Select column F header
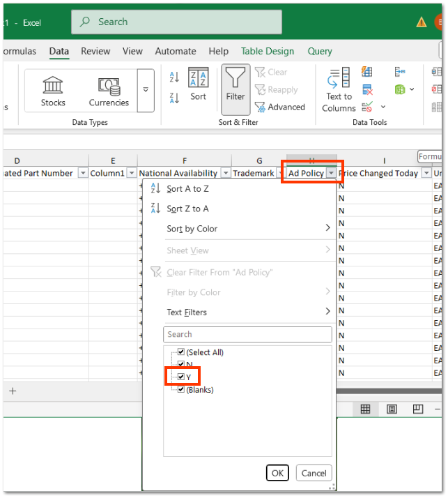This screenshot has width=448, height=498. pyautogui.click(x=185, y=160)
